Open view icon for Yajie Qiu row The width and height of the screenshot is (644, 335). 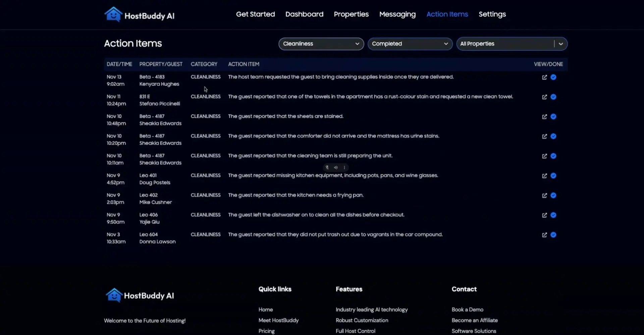pos(544,215)
